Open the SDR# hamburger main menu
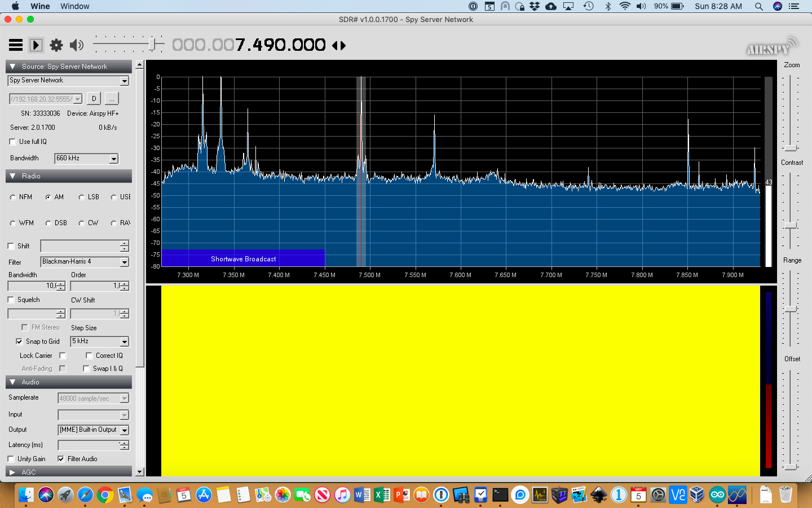Screen dimensions: 812x508 (x=16, y=45)
